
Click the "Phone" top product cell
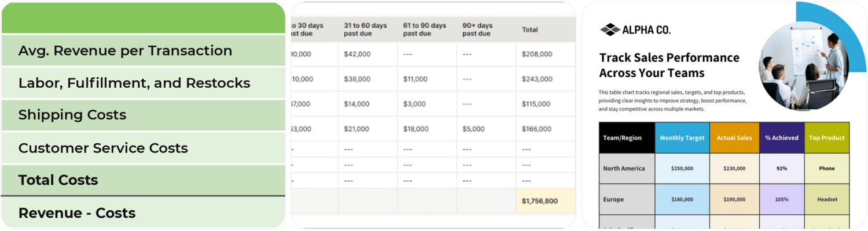827,169
